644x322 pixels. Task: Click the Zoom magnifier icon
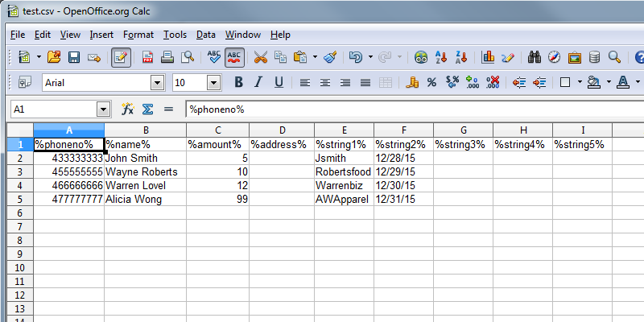[614, 57]
